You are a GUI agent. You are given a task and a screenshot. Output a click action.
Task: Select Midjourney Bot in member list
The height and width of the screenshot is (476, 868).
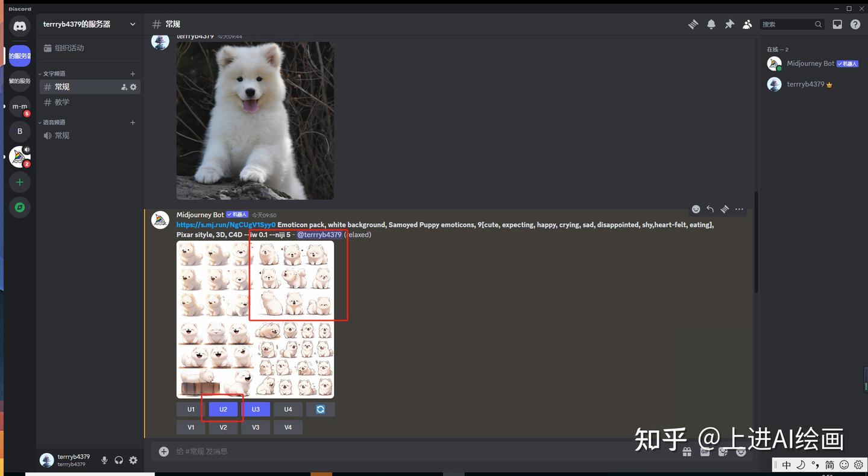coord(812,64)
